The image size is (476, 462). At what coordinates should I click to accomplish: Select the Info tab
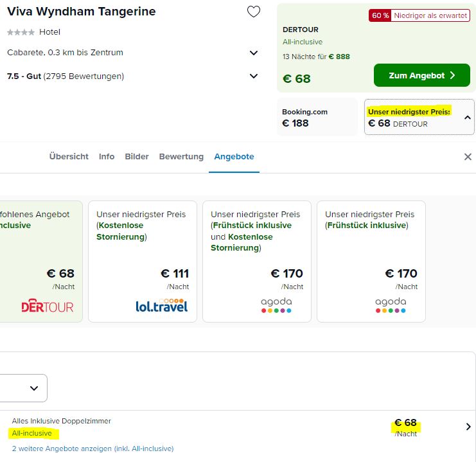pos(107,157)
